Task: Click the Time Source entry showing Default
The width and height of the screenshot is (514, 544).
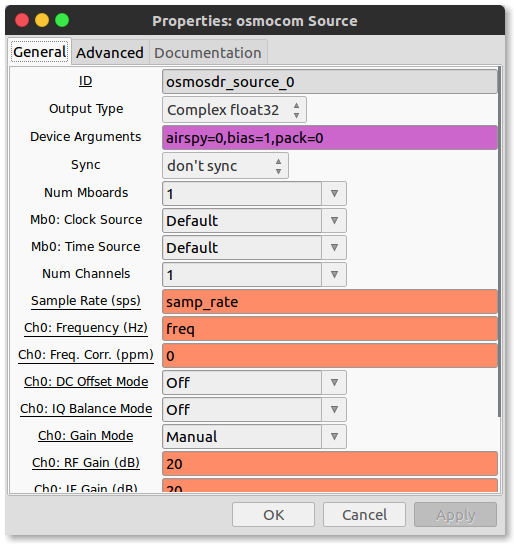Action: tap(242, 248)
